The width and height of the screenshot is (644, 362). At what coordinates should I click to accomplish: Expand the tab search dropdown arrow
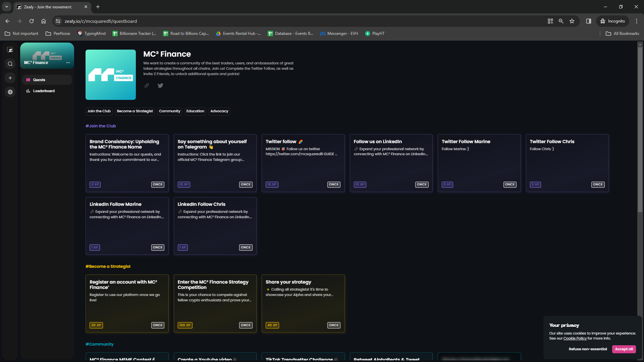[7, 7]
